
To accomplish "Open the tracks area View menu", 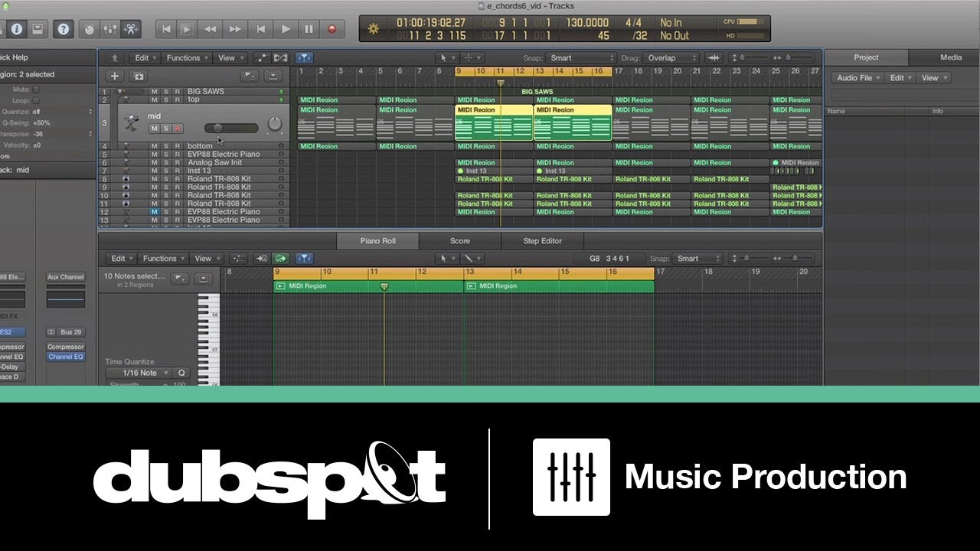I will (230, 57).
